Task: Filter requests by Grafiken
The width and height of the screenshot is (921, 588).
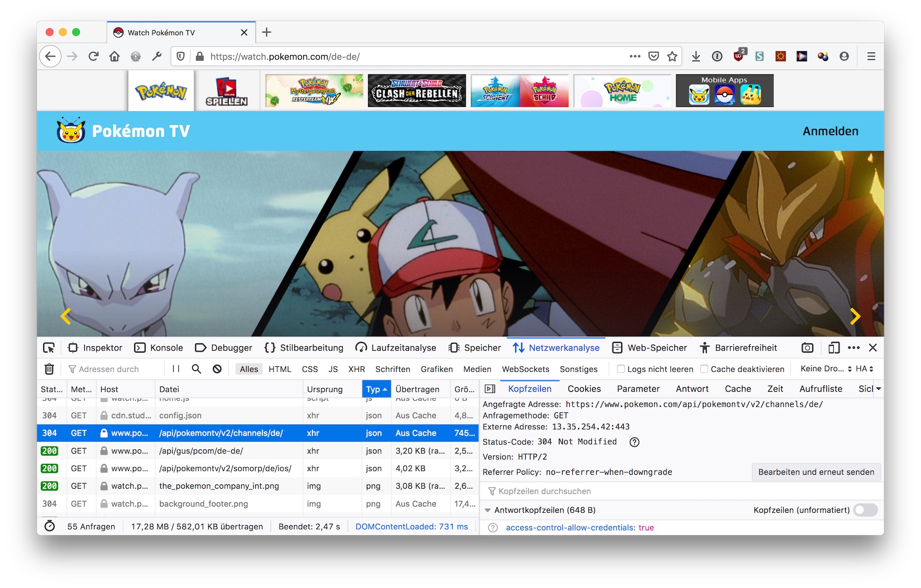Action: 437,369
